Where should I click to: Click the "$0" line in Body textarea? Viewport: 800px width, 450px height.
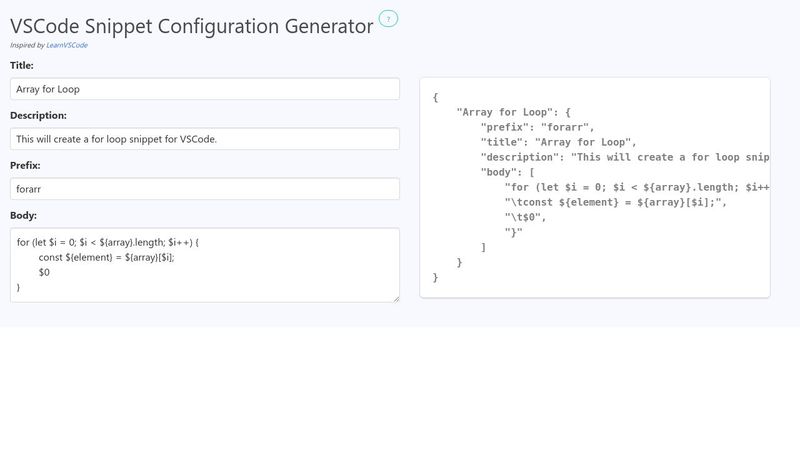[x=44, y=272]
